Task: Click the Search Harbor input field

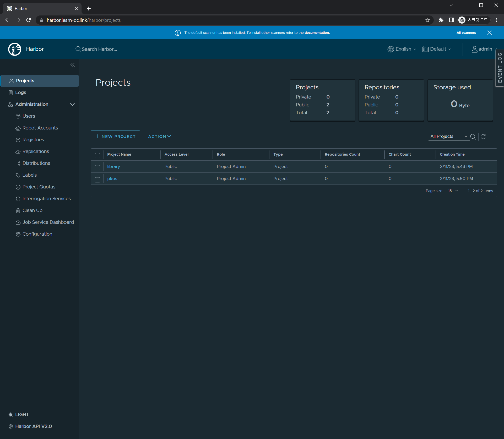Action: coord(99,49)
